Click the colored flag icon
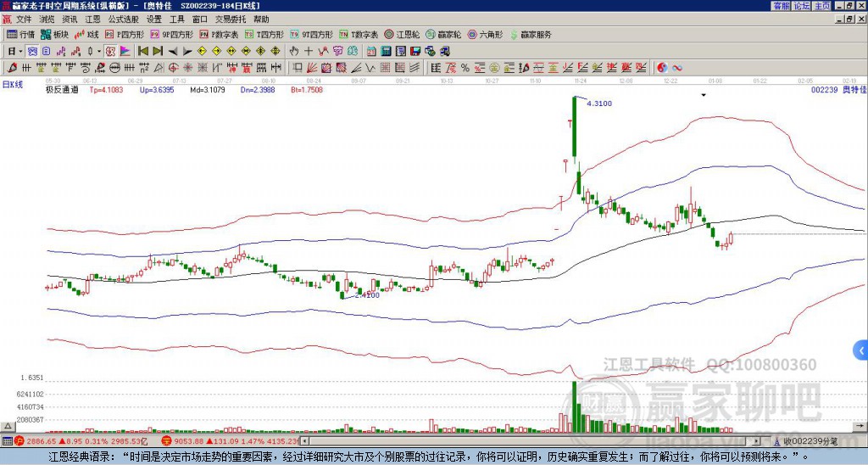868x465 pixels. pos(125,52)
